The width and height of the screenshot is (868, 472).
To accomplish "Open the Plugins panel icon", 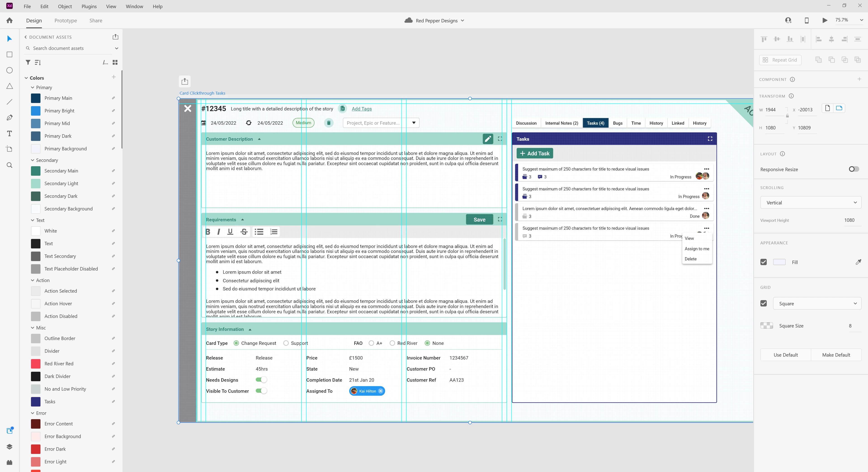I will (x=9, y=463).
